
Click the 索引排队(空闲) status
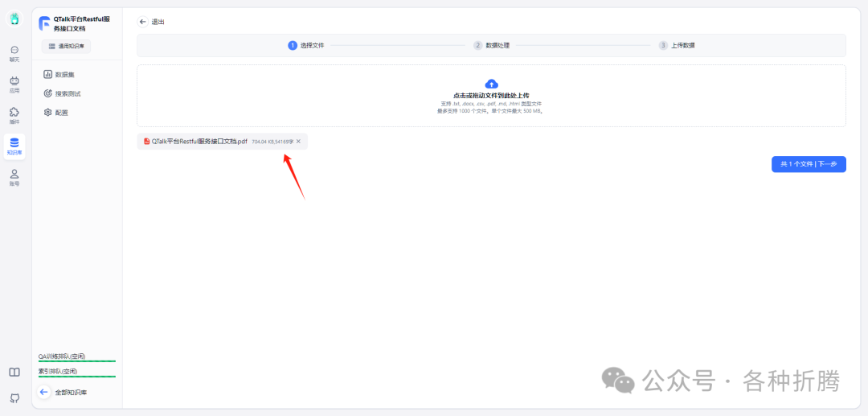[58, 371]
